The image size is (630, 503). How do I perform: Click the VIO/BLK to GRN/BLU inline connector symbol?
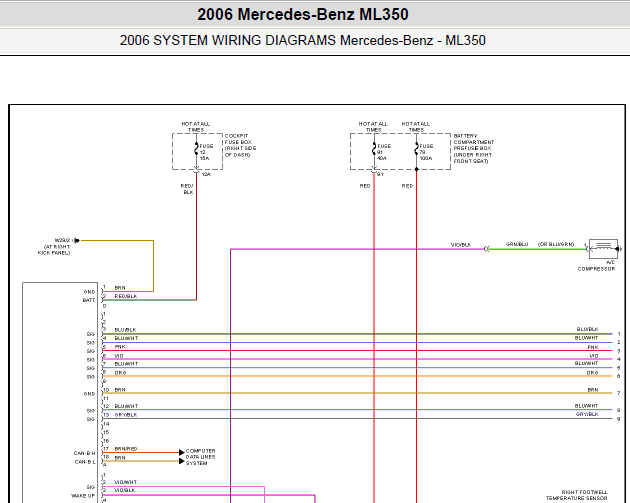click(x=487, y=249)
